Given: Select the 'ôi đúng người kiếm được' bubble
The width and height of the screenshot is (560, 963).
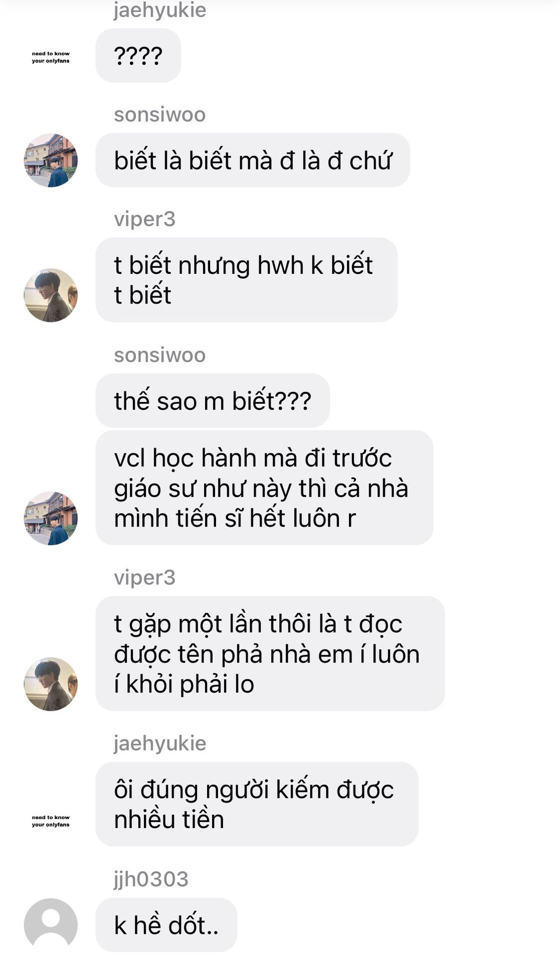Looking at the screenshot, I should coord(257,805).
